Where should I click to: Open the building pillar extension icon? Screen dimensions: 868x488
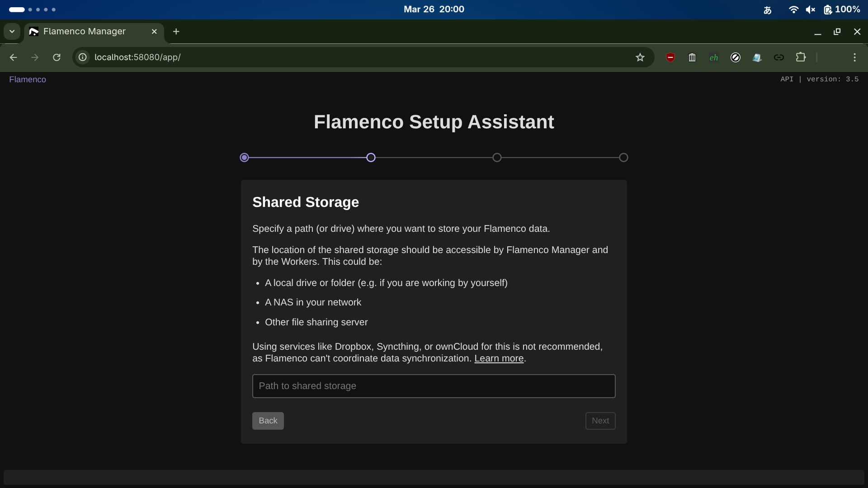click(692, 57)
